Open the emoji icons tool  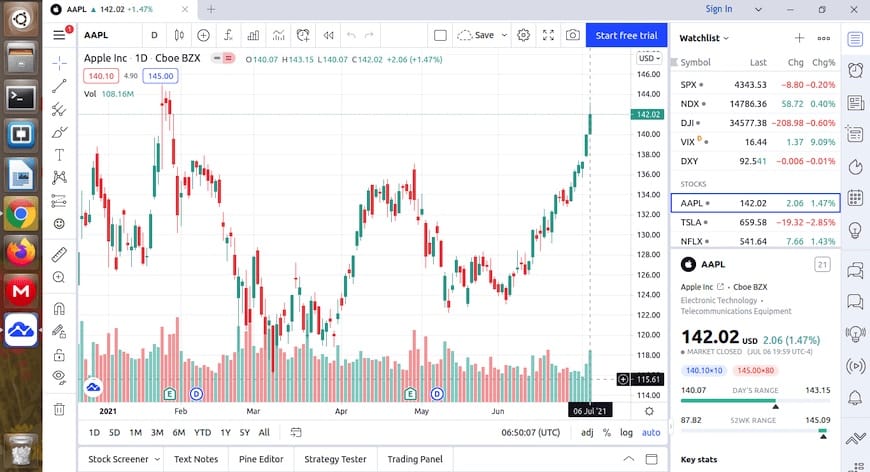pyautogui.click(x=59, y=224)
